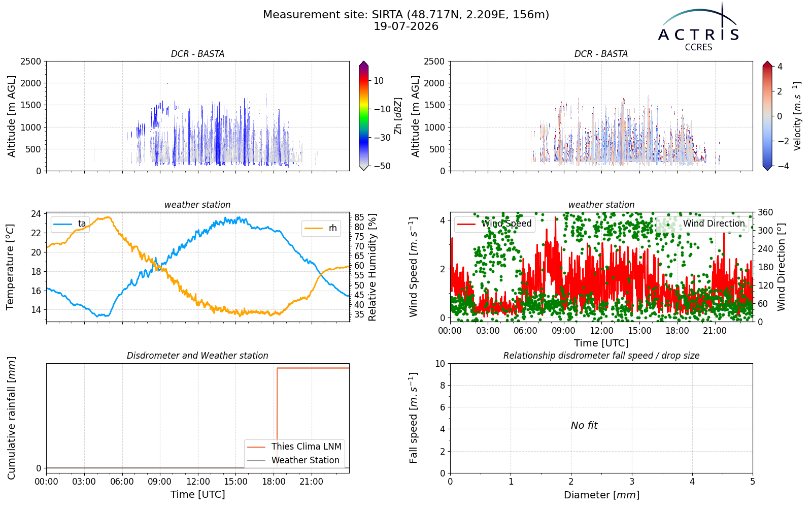The image size is (812, 508).
Task: Click the "18:00" tick under the rainfall plot
Action: 274,482
